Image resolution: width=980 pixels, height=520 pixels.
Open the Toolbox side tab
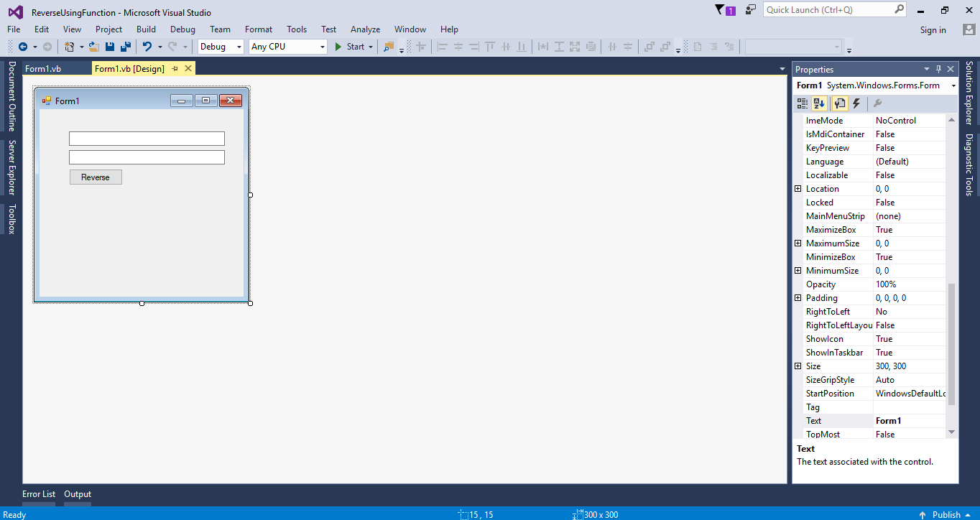click(11, 219)
